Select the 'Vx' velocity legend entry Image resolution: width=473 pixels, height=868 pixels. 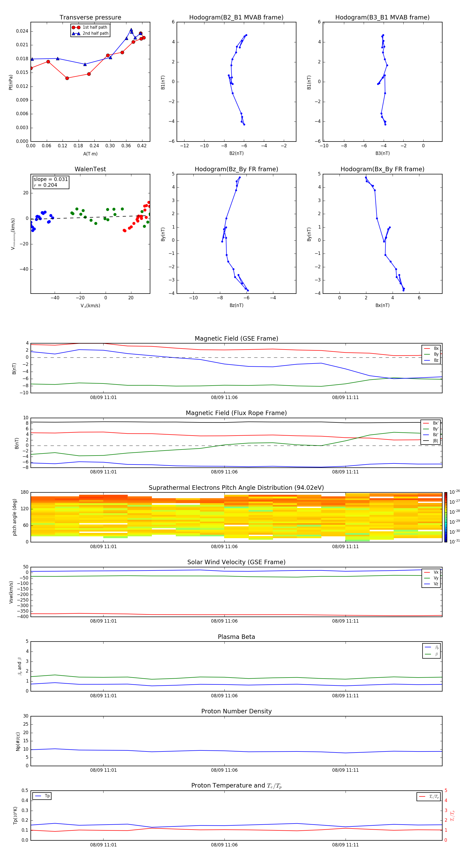pos(431,572)
